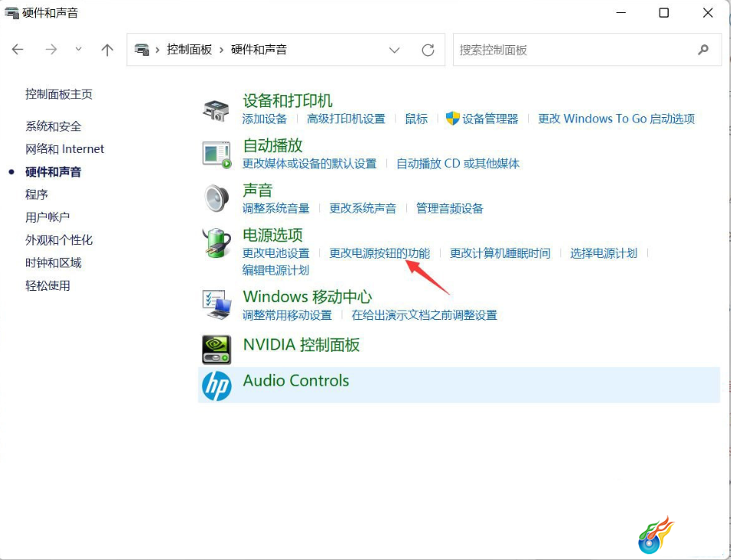
Task: Select 用户帐户 in sidebar
Action: [47, 217]
